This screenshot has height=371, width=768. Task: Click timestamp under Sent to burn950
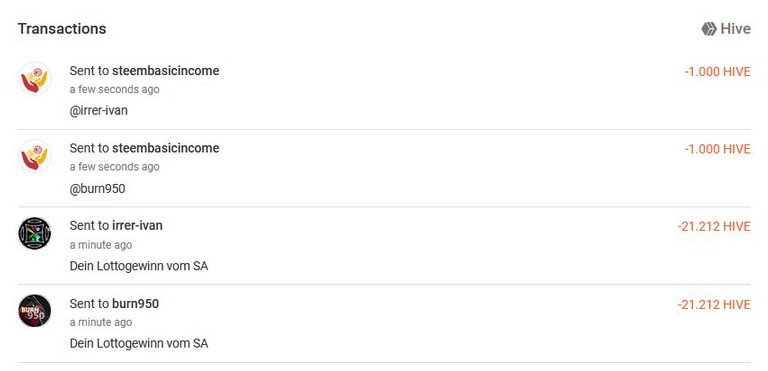coord(101,322)
